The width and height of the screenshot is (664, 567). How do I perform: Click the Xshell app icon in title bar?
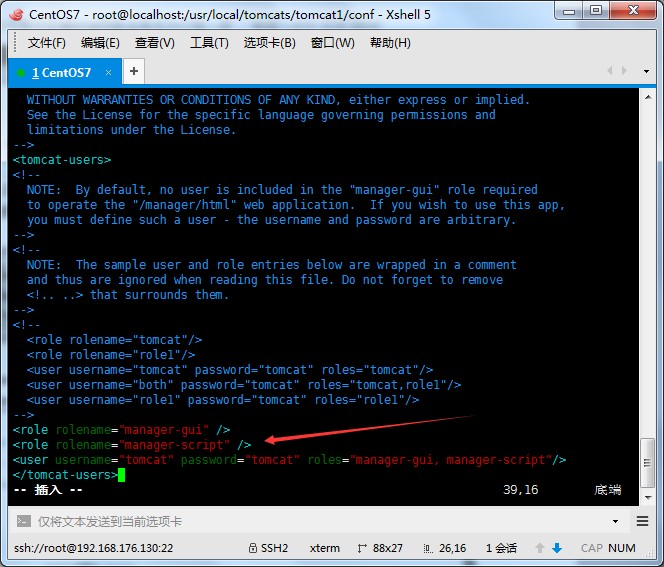tap(16, 14)
